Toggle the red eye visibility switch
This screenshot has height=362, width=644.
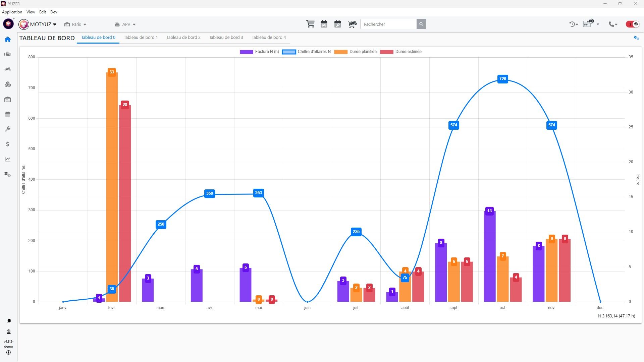pyautogui.click(x=633, y=24)
